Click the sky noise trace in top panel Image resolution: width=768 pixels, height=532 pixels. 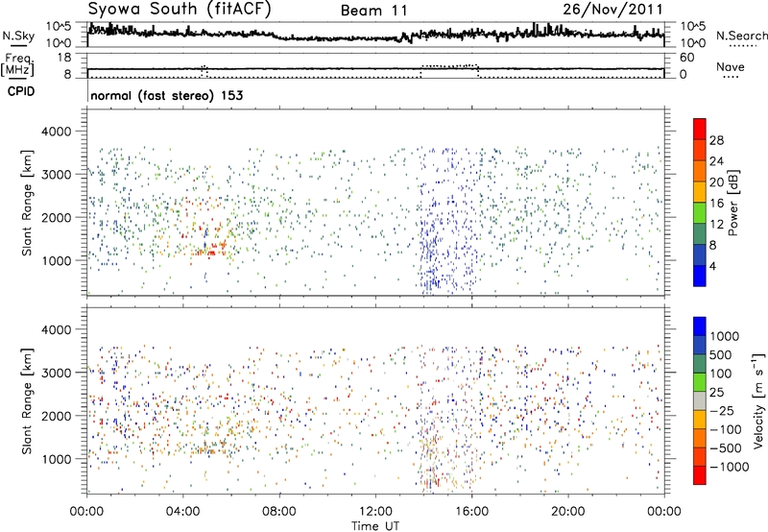(x=375, y=35)
